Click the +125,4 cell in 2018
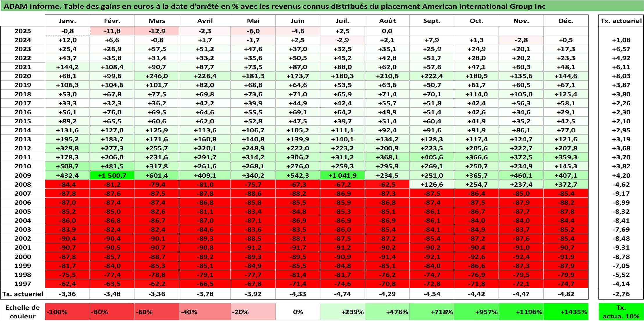 (566, 94)
